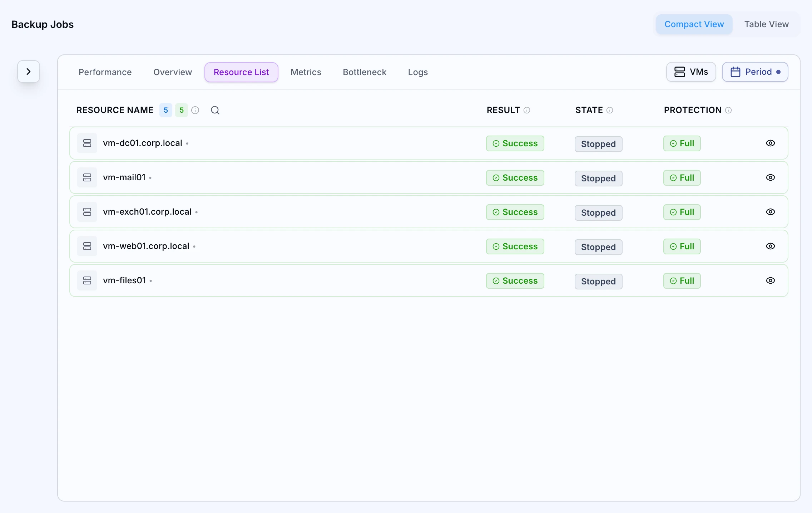
Task: Select the vm-exch01.corp.local resource name
Action: (147, 212)
